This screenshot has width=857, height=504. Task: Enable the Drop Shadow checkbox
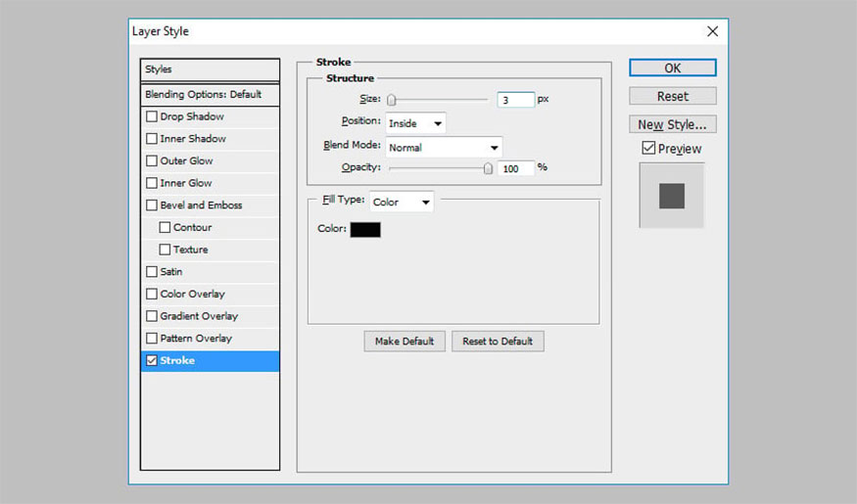[151, 116]
